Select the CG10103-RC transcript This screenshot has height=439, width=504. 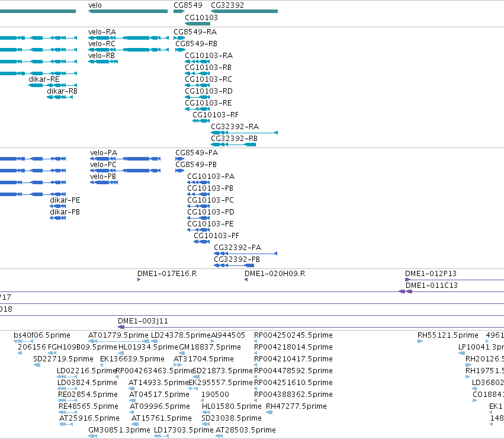198,85
